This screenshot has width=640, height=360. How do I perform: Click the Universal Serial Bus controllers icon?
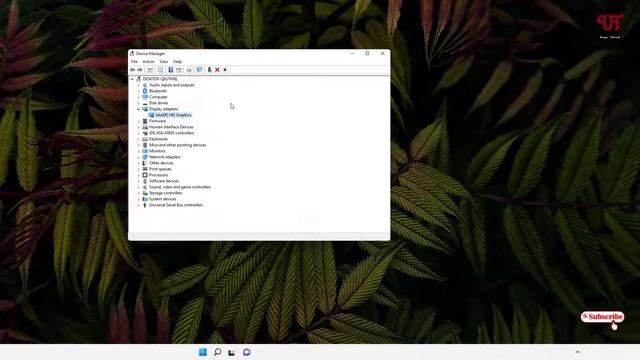145,205
